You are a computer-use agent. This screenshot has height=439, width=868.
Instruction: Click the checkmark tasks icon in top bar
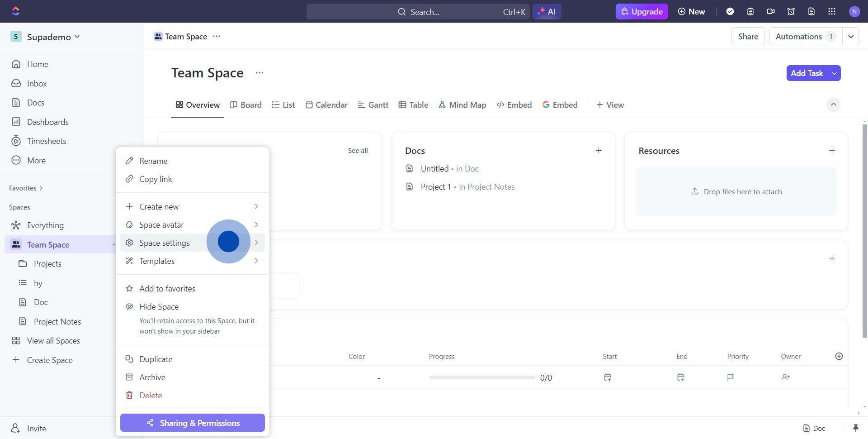(x=731, y=11)
